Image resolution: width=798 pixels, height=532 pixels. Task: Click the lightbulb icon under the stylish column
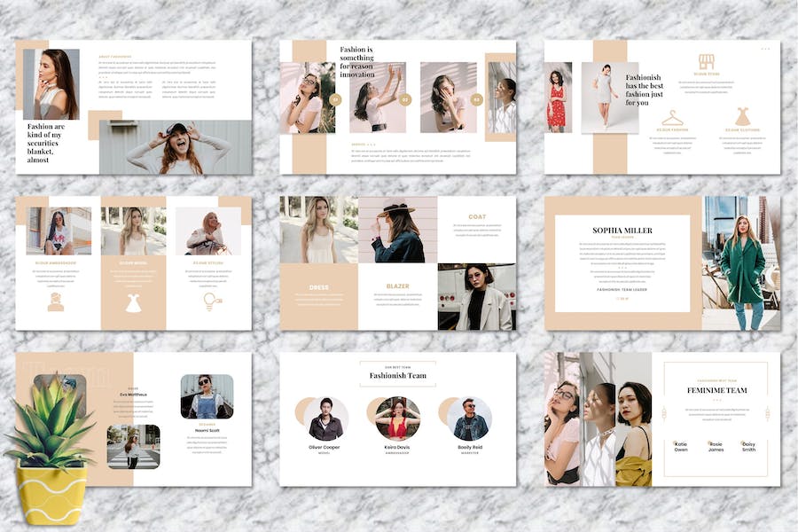pos(212,302)
